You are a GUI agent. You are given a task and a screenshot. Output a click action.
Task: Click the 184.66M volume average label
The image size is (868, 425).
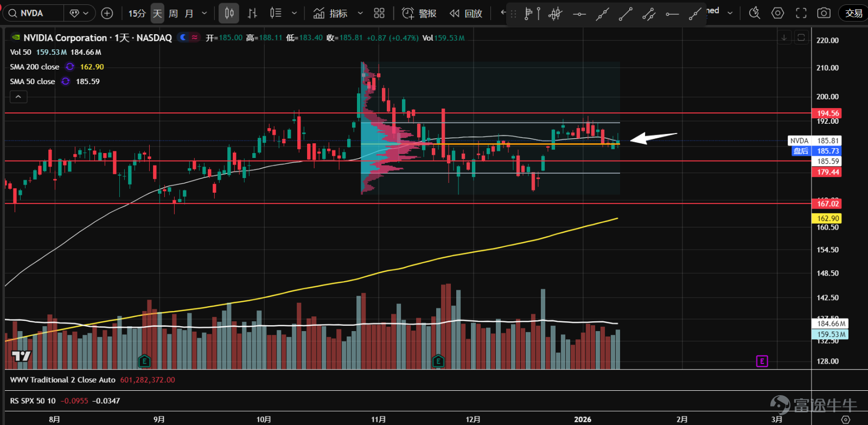[x=831, y=323]
